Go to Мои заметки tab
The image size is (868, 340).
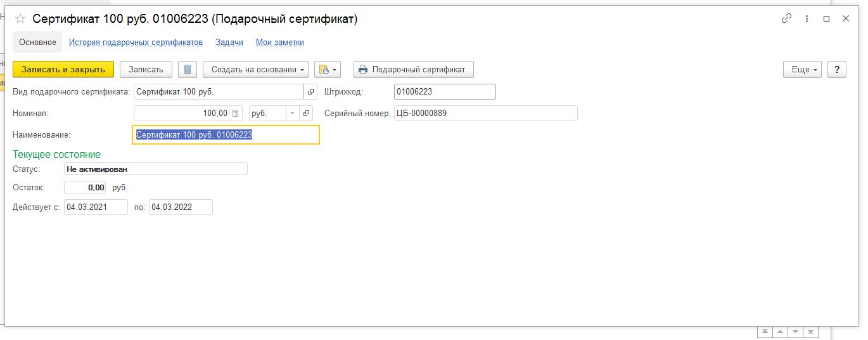pos(280,43)
